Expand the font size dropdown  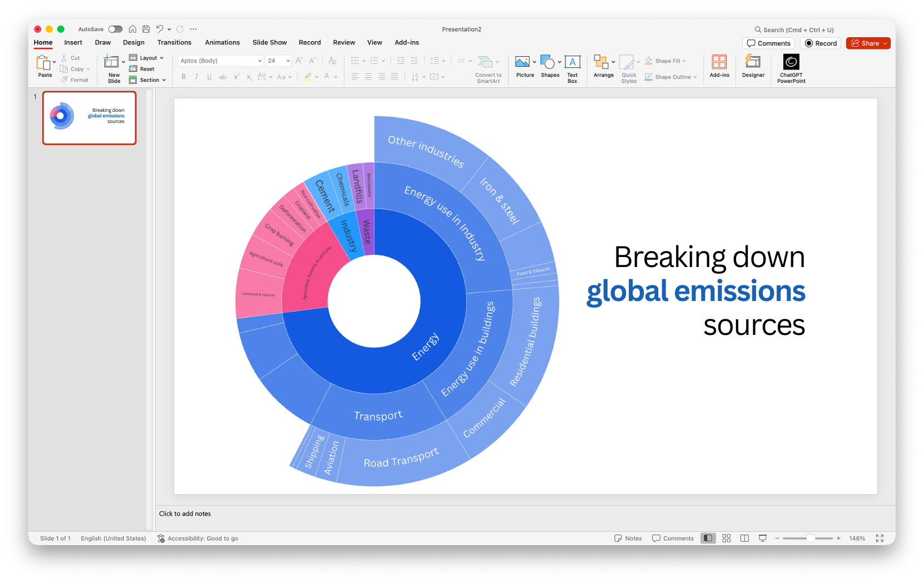(x=287, y=61)
